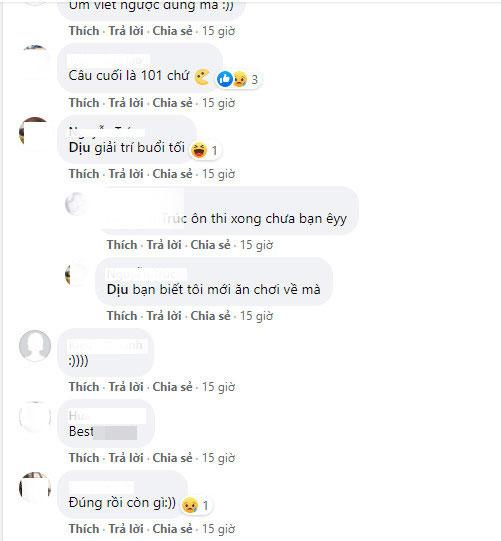Open the avatar beside the Câu cuối là 101 chữ comment

[x=35, y=61]
